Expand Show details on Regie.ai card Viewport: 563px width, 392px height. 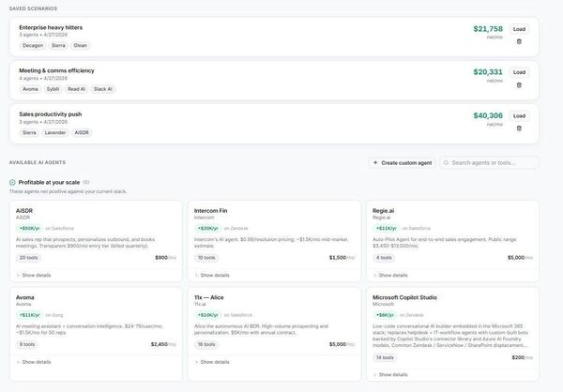click(x=390, y=275)
